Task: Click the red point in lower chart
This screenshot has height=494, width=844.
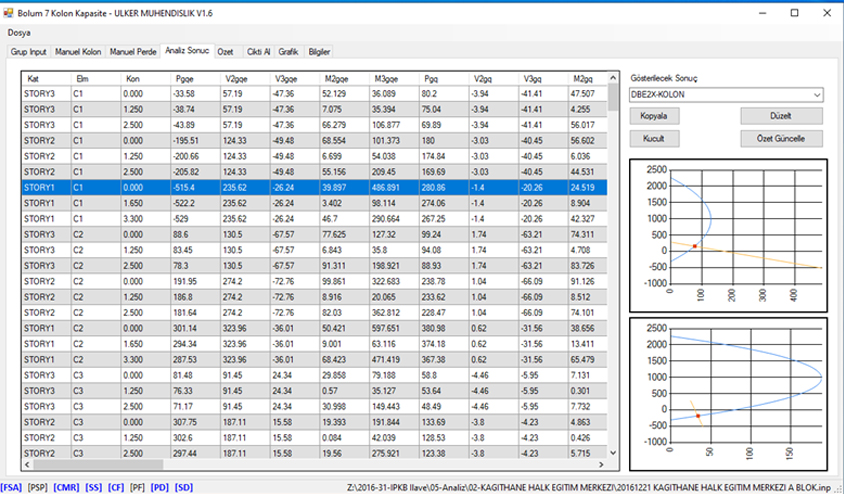Action: coord(698,416)
